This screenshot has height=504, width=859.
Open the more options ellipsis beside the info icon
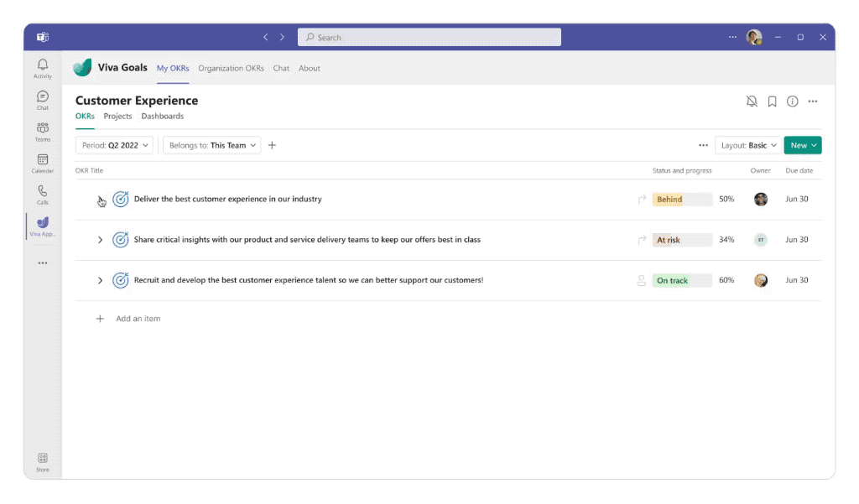click(x=812, y=100)
